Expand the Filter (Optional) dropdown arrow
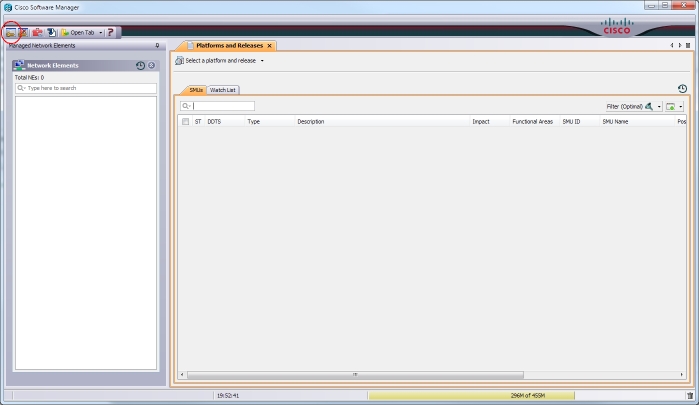 point(659,107)
